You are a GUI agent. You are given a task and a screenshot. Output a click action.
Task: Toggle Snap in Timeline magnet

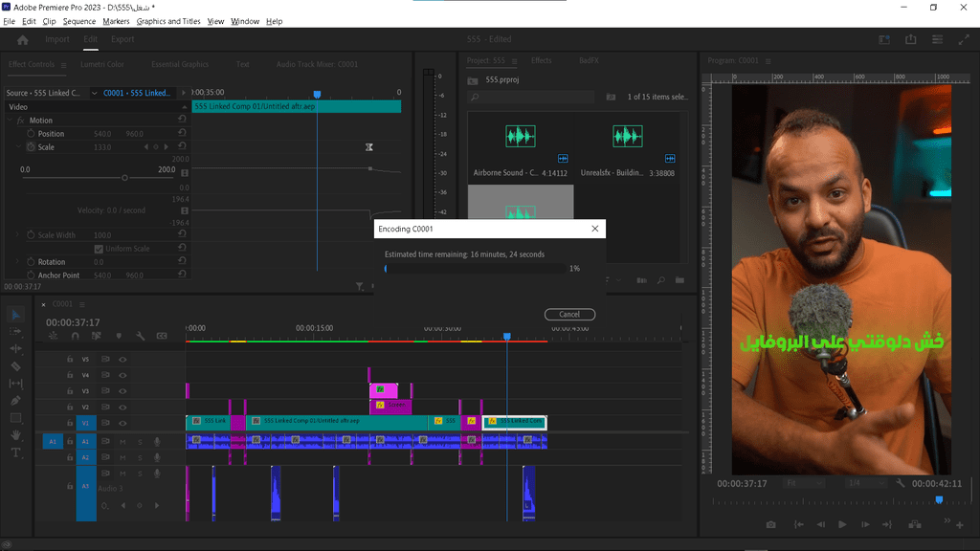pyautogui.click(x=75, y=336)
